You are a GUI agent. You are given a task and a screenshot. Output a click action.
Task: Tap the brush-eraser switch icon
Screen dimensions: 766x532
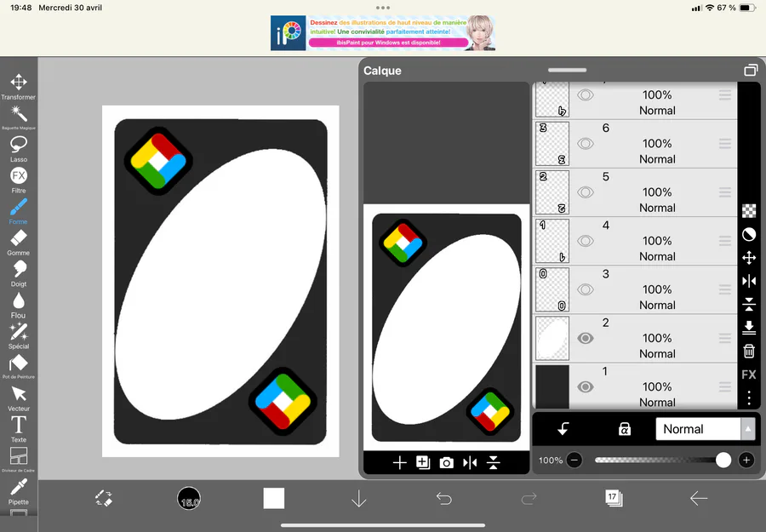click(104, 498)
